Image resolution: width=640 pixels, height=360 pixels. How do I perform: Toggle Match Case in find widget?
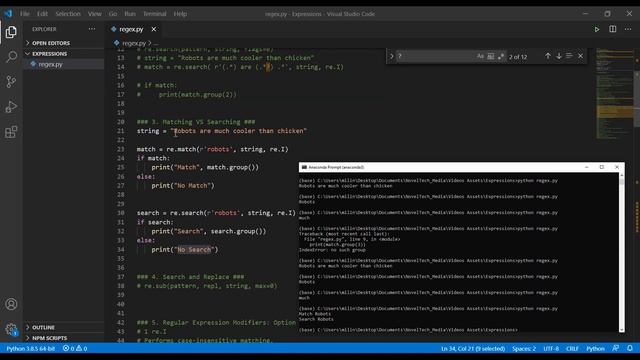480,56
